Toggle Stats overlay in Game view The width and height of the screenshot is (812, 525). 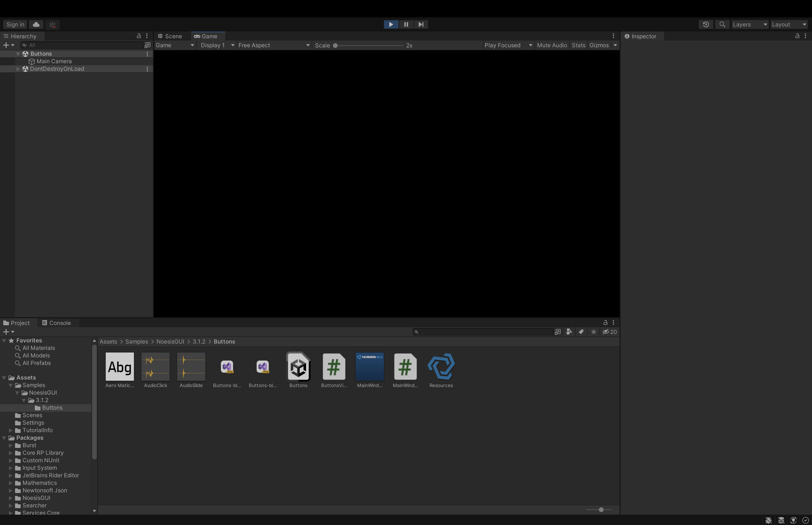coord(579,45)
